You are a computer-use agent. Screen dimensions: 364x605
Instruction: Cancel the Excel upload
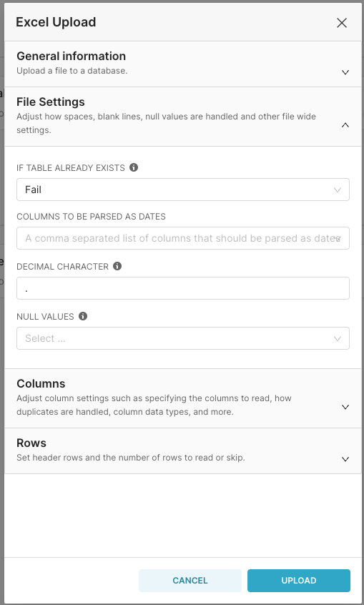tap(190, 581)
